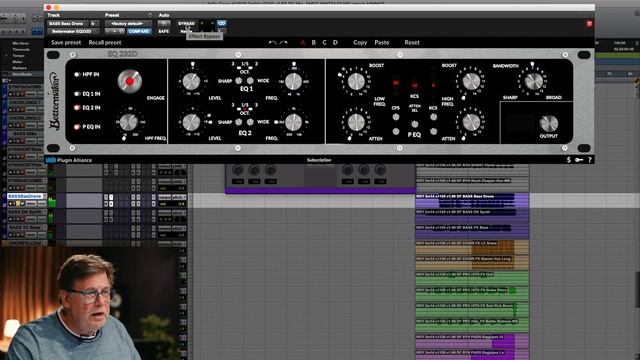
Task: Open the preset settings menu arrow
Action: click(x=150, y=15)
